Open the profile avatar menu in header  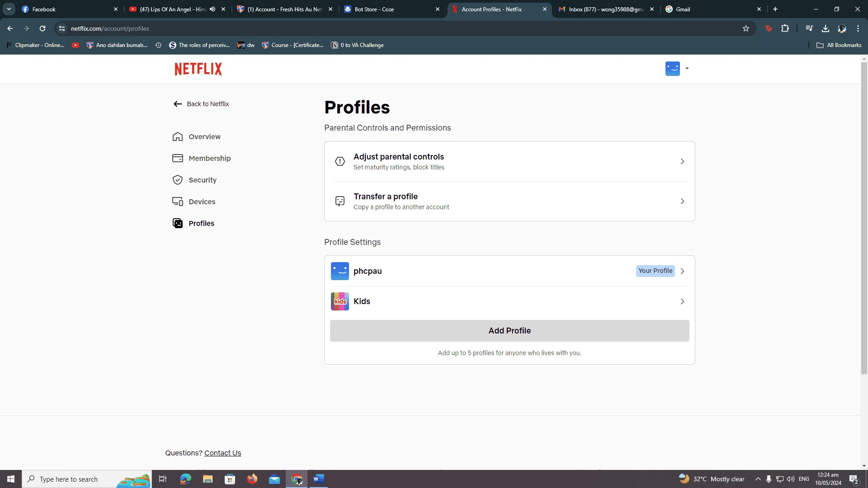pyautogui.click(x=677, y=69)
